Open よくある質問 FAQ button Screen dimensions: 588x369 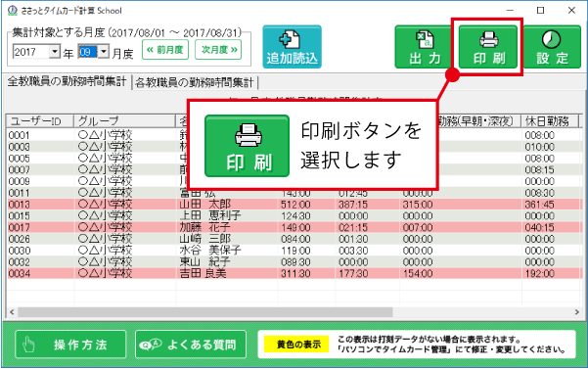pyautogui.click(x=191, y=345)
